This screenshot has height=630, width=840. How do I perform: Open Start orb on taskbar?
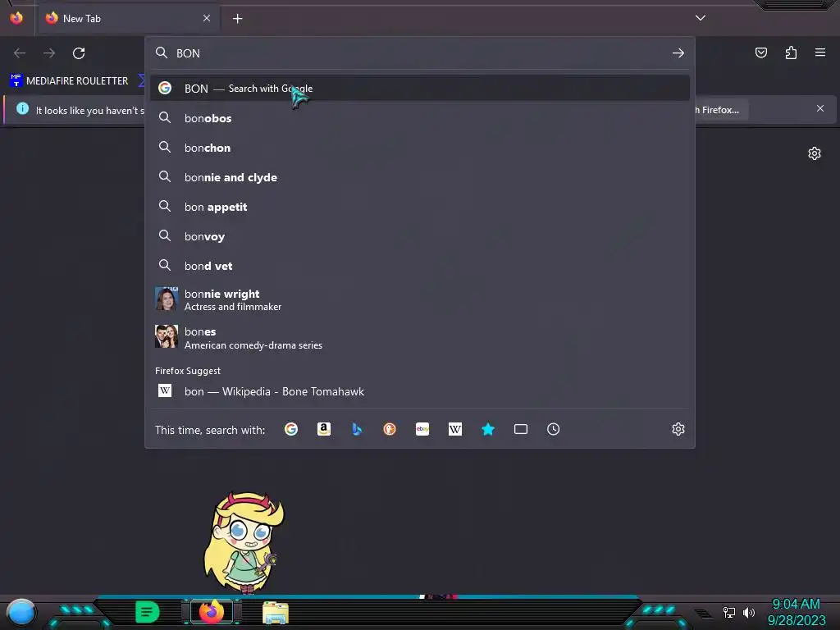coord(21,612)
